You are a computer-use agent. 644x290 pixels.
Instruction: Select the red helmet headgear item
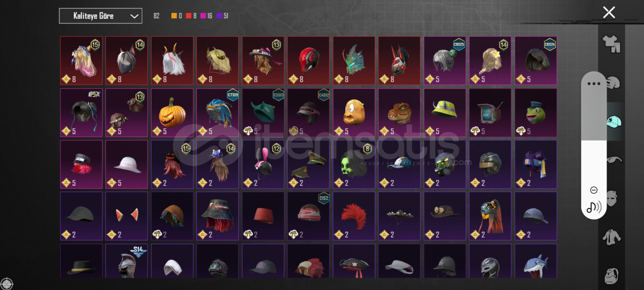click(x=308, y=60)
